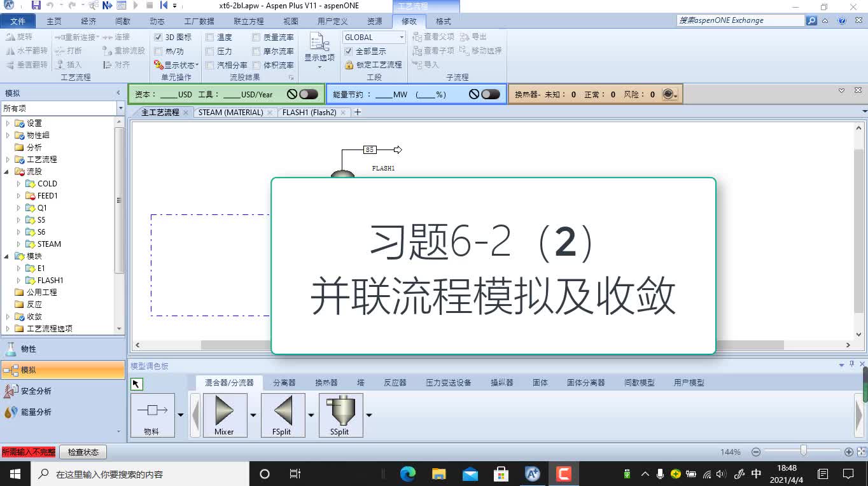The width and height of the screenshot is (868, 486).
Task: Toggle the 全部显示 checkbox
Action: [347, 51]
